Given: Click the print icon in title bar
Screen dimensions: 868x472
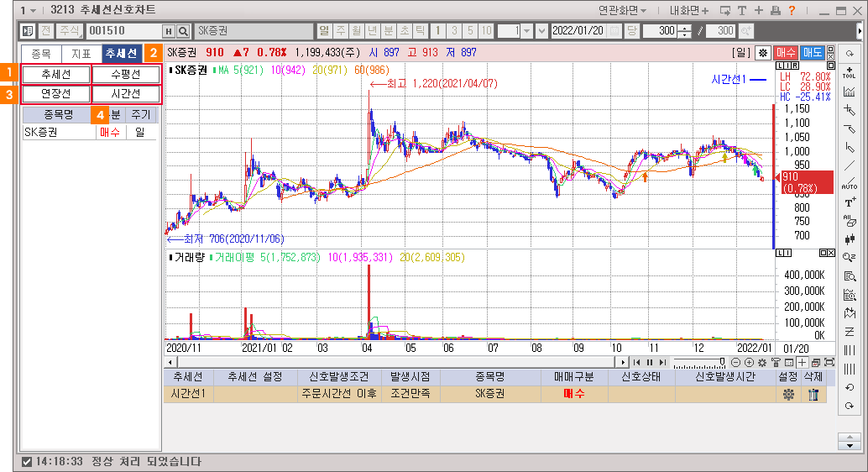Looking at the screenshot, I should point(776,11).
